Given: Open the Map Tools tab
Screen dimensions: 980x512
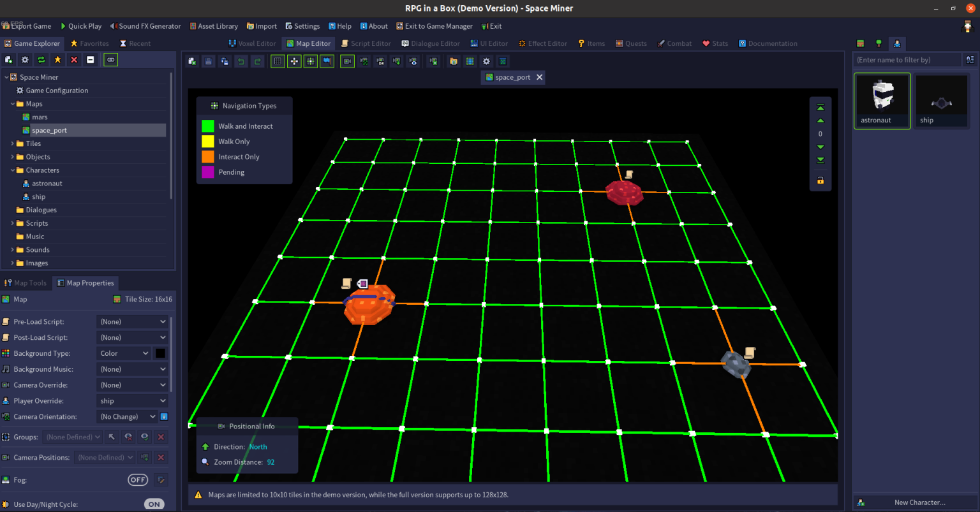Looking at the screenshot, I should [26, 283].
